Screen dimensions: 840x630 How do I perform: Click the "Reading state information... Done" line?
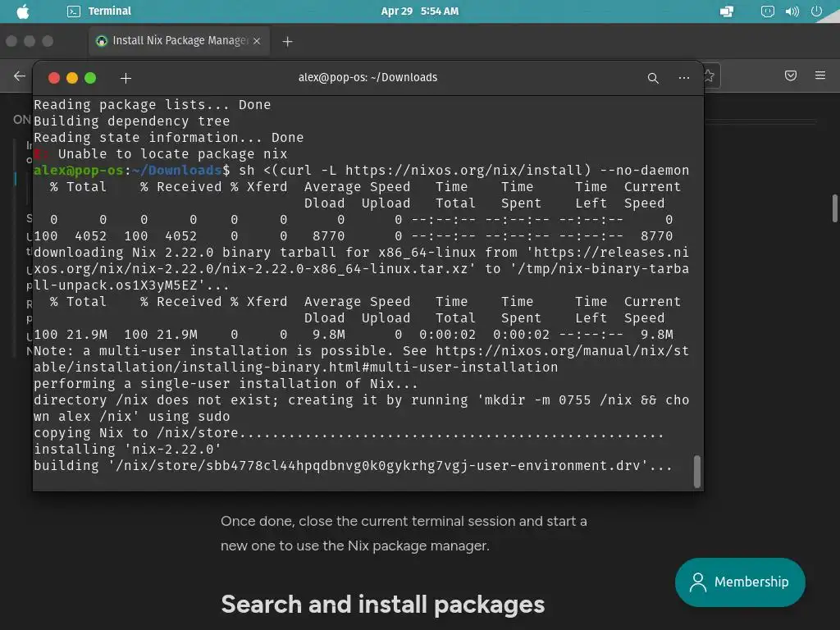(x=169, y=138)
